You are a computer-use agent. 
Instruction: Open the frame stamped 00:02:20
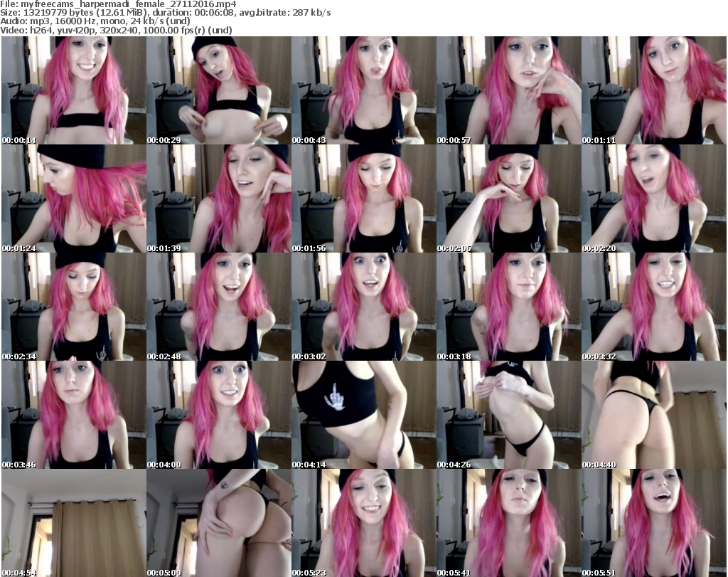click(654, 198)
